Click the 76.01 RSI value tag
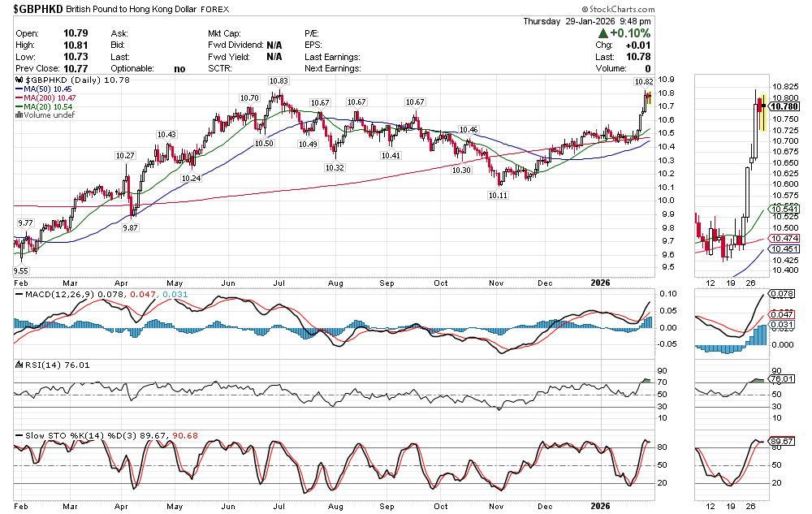Image resolution: width=812 pixels, height=514 pixels. [782, 378]
